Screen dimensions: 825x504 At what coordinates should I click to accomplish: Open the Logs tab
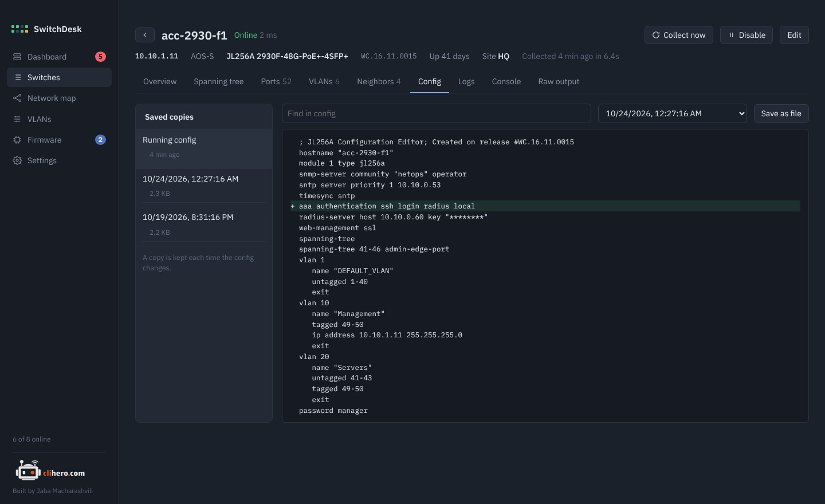click(x=466, y=81)
